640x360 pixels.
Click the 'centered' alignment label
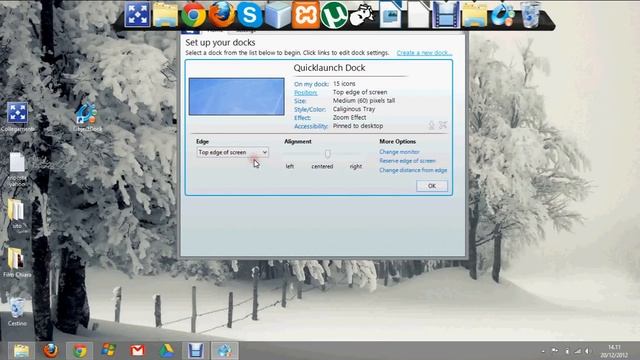click(x=322, y=167)
